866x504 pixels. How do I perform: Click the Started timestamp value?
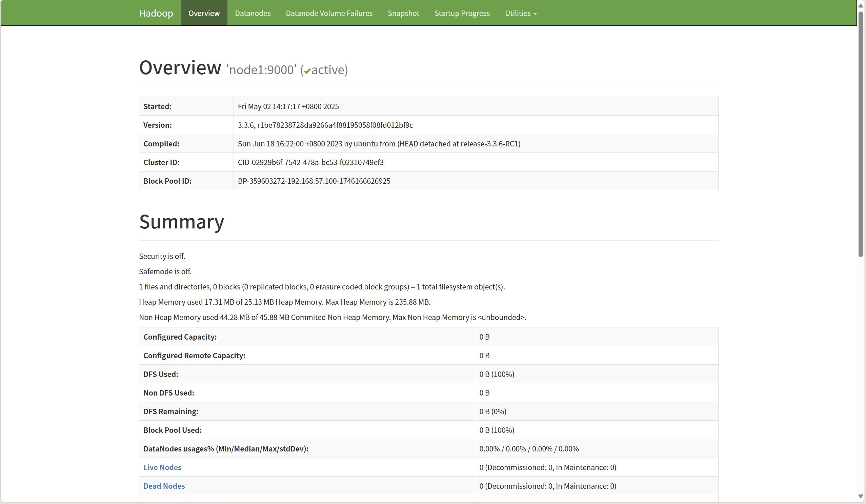coord(288,106)
